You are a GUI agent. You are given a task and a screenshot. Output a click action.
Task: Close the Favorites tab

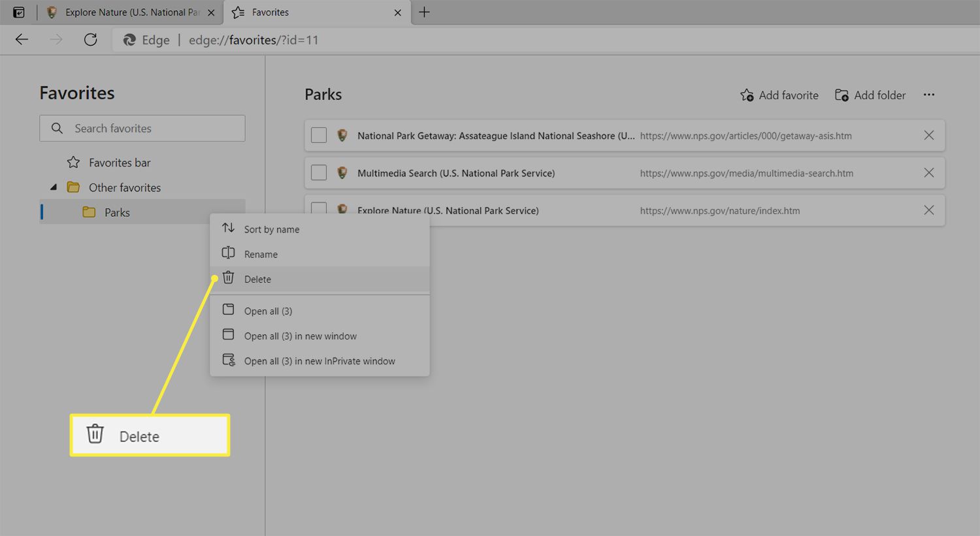pyautogui.click(x=397, y=12)
